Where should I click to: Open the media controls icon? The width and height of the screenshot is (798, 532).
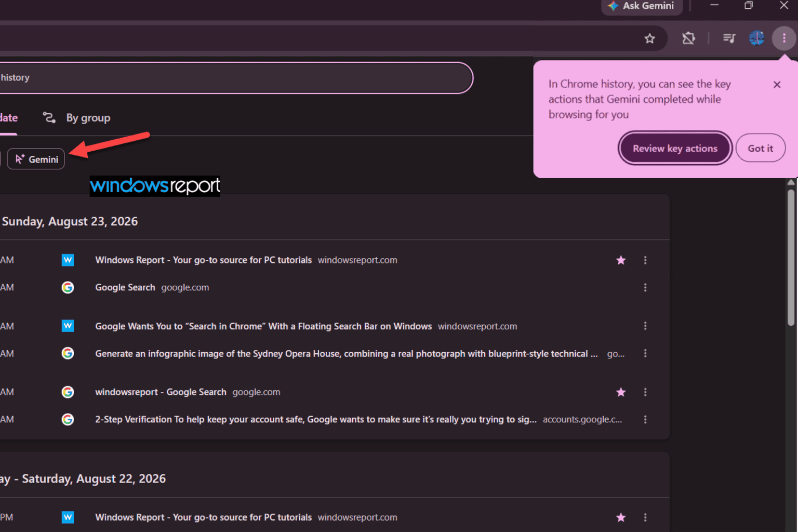729,38
